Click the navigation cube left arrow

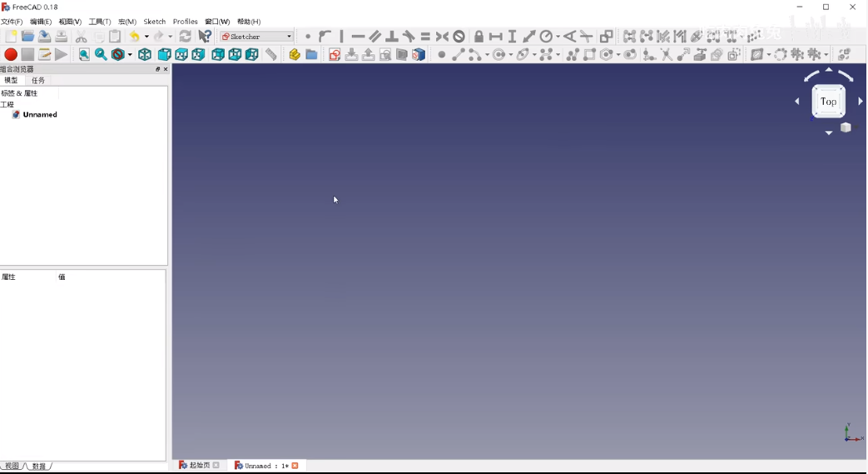(797, 102)
